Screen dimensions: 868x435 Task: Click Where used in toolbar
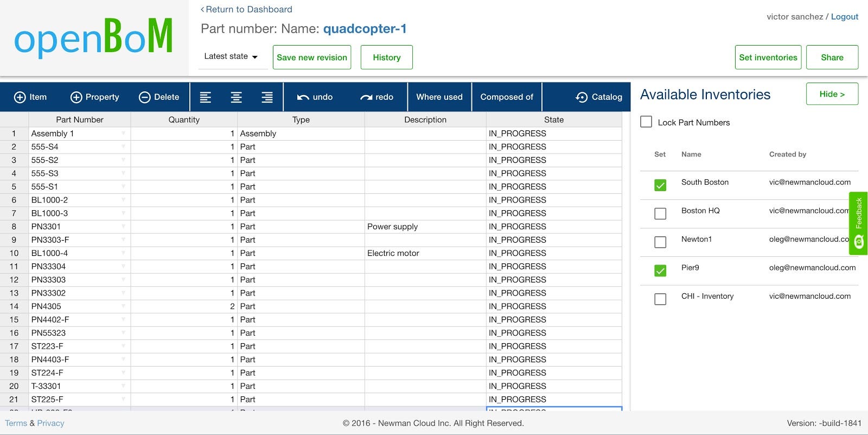(x=439, y=97)
